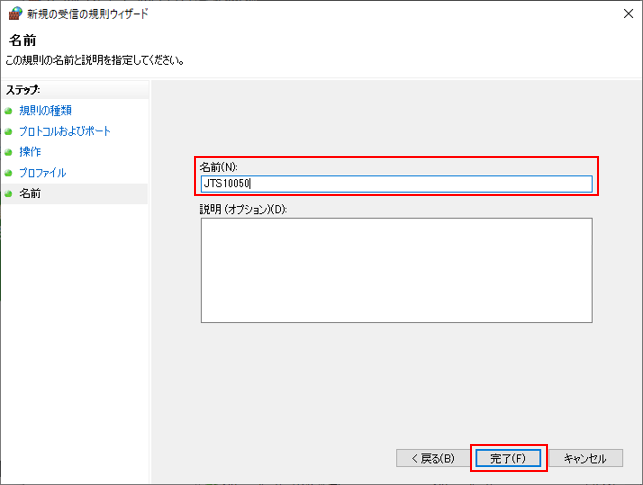
Task: Click the < 戻る(B) button
Action: (x=433, y=458)
